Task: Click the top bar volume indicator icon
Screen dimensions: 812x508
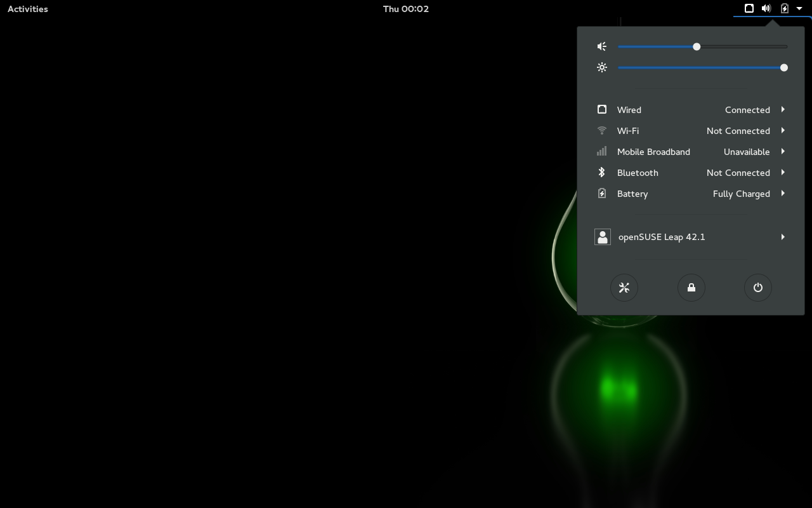Action: point(766,9)
